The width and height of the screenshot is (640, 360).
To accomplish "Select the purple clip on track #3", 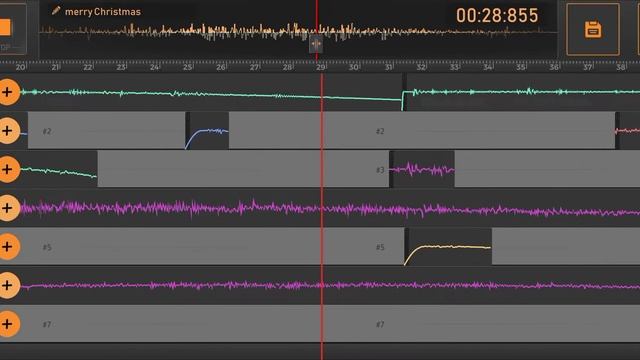I will (422, 169).
